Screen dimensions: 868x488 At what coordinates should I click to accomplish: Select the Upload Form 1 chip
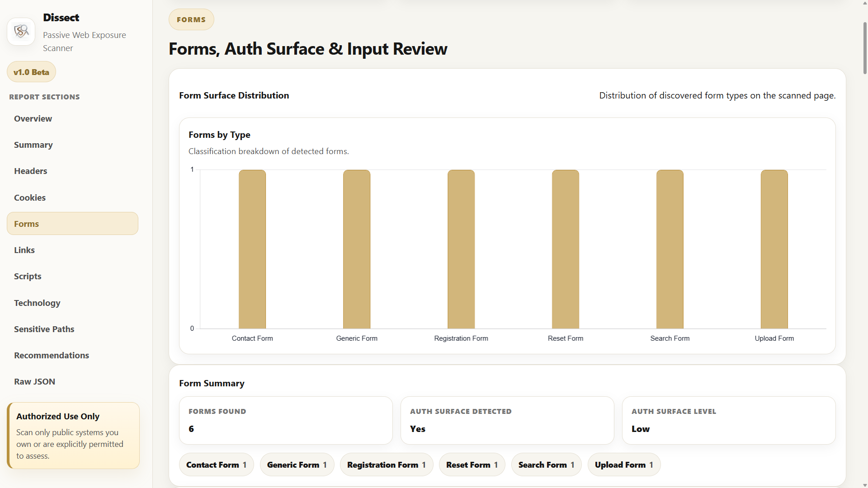(624, 465)
